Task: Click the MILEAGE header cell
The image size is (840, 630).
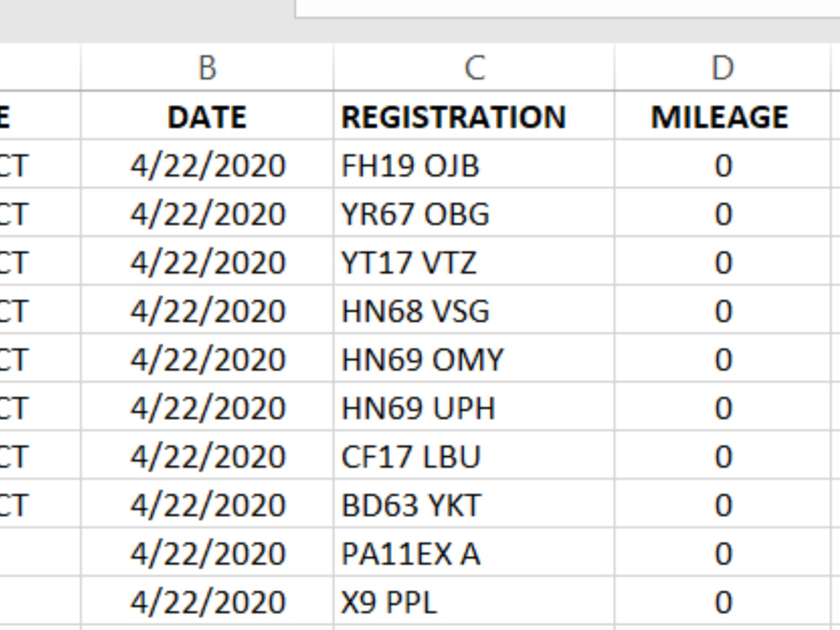Action: pos(722,116)
